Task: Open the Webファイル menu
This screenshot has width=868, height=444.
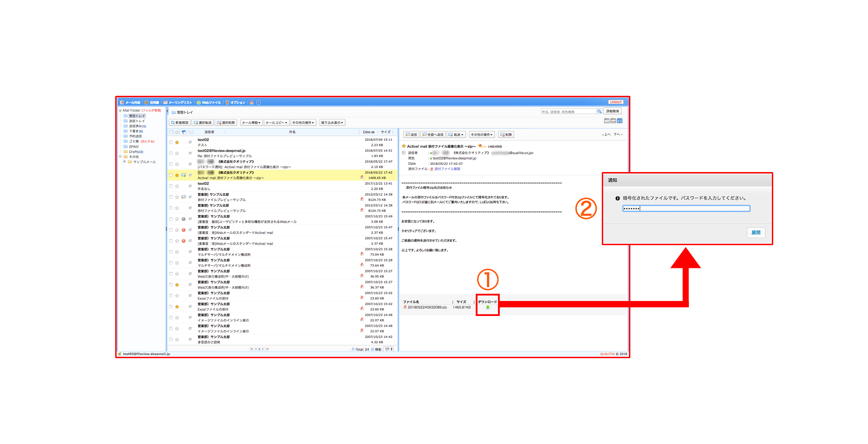Action: (x=209, y=103)
